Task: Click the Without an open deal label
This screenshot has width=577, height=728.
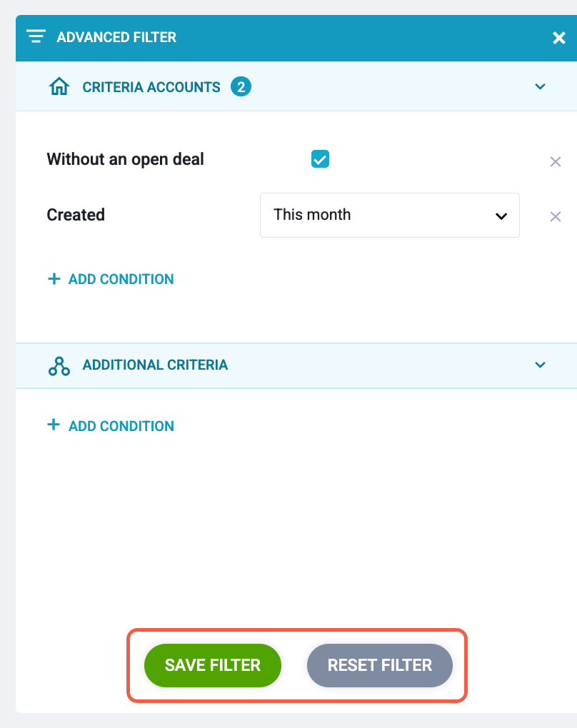Action: 126,159
